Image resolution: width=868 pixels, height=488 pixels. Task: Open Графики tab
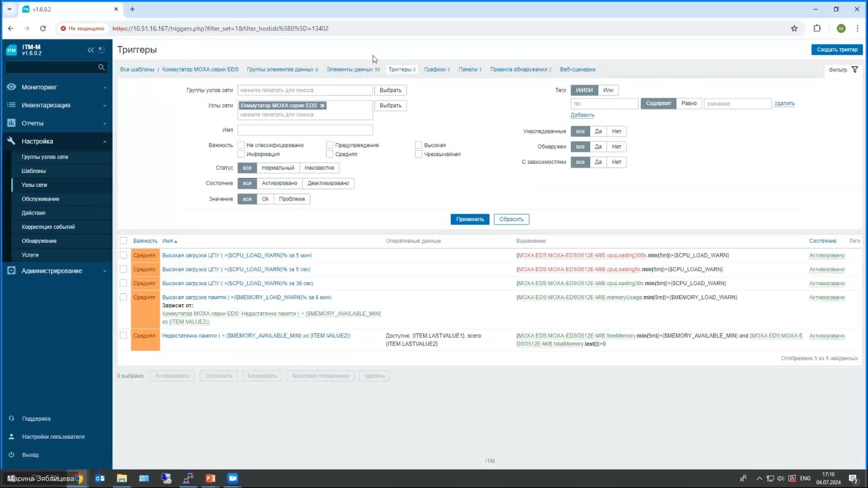[x=435, y=69]
